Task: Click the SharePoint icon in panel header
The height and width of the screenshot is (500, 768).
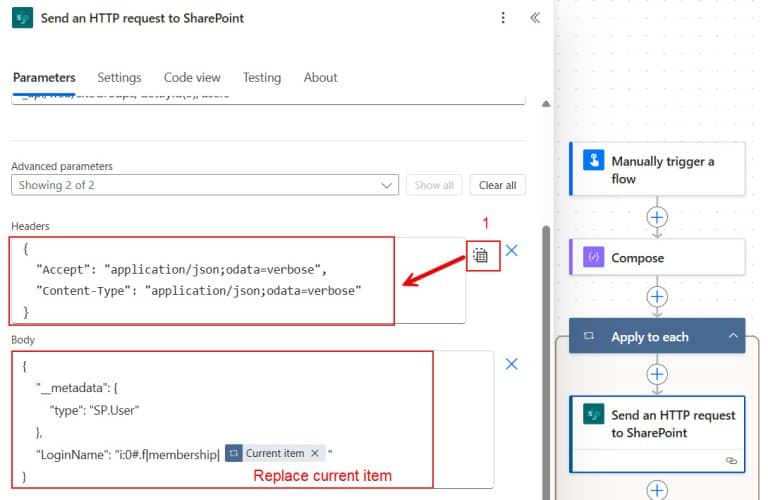Action: [x=23, y=18]
